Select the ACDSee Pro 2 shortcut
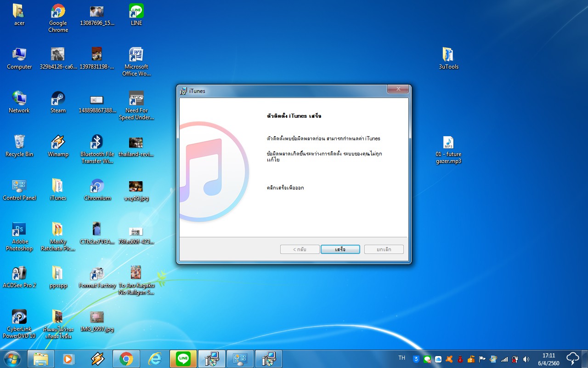The width and height of the screenshot is (588, 368). pyautogui.click(x=19, y=277)
